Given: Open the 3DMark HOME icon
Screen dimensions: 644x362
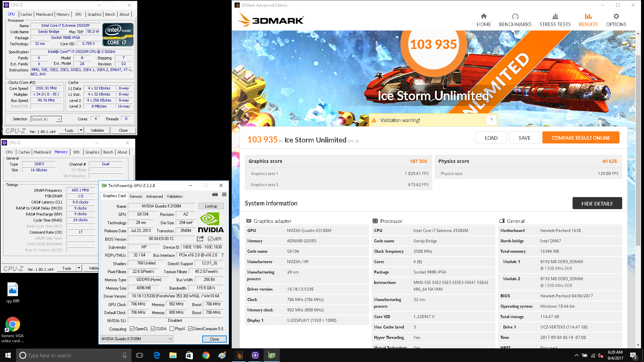Looking at the screenshot, I should [x=483, y=16].
